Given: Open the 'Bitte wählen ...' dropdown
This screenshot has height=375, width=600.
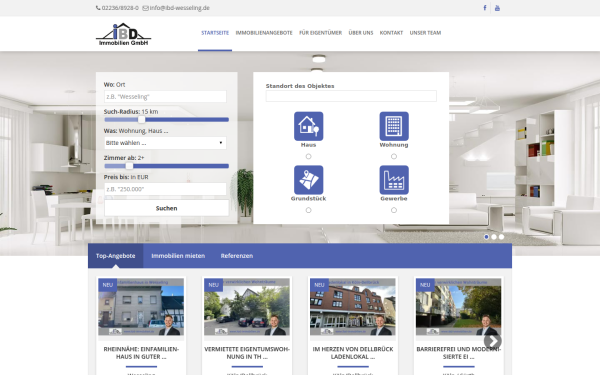Looking at the screenshot, I should click(x=165, y=143).
